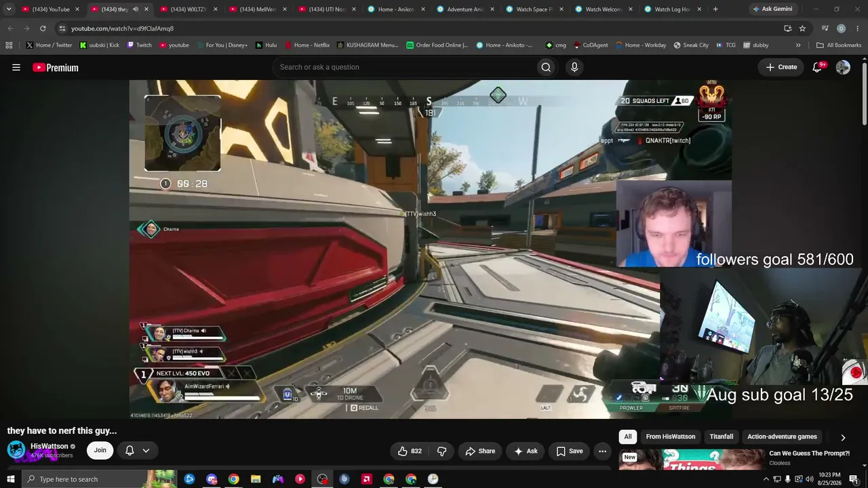This screenshot has height=488, width=868.
Task: Go back to the previous page
Action: tap(10, 28)
